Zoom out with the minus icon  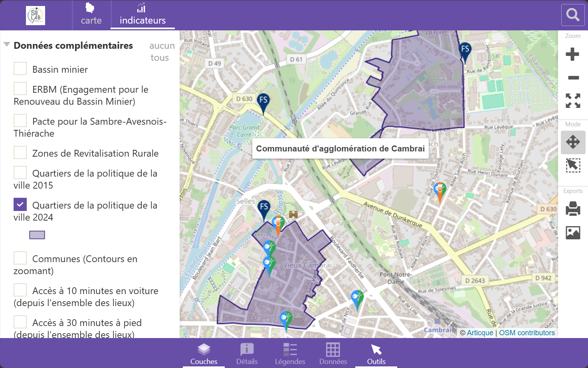[x=573, y=78]
